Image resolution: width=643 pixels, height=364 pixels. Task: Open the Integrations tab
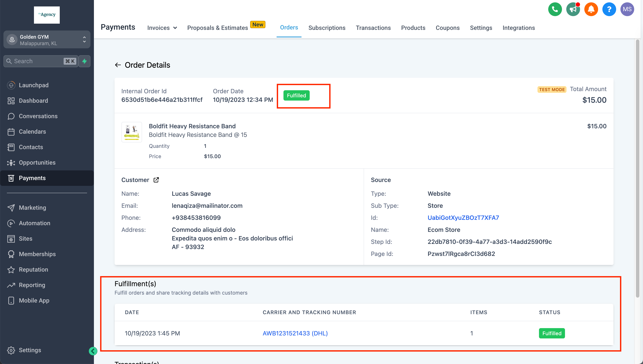519,28
